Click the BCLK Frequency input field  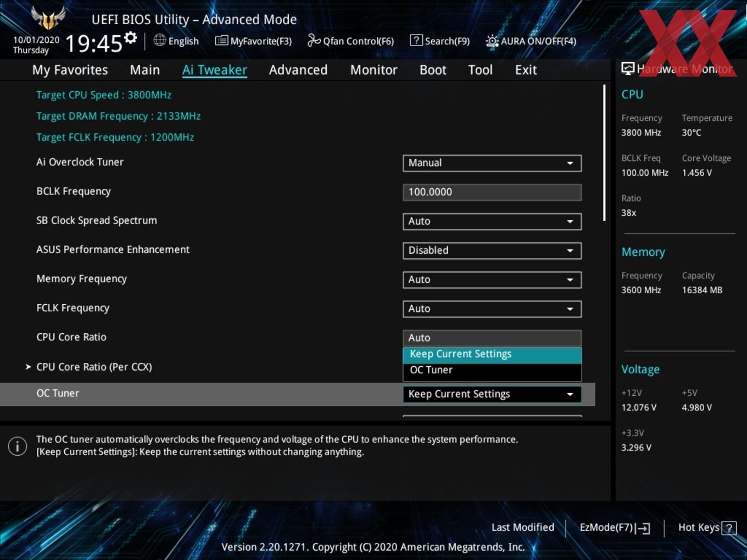(492, 192)
